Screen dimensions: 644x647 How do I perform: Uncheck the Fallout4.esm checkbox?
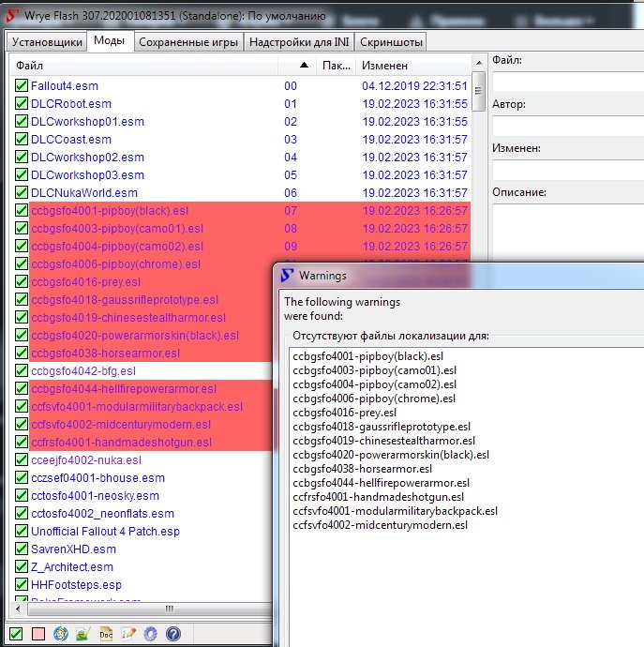tap(22, 86)
